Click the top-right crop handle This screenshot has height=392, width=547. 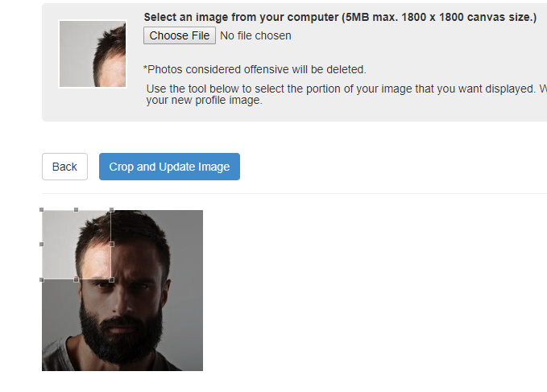tap(111, 210)
